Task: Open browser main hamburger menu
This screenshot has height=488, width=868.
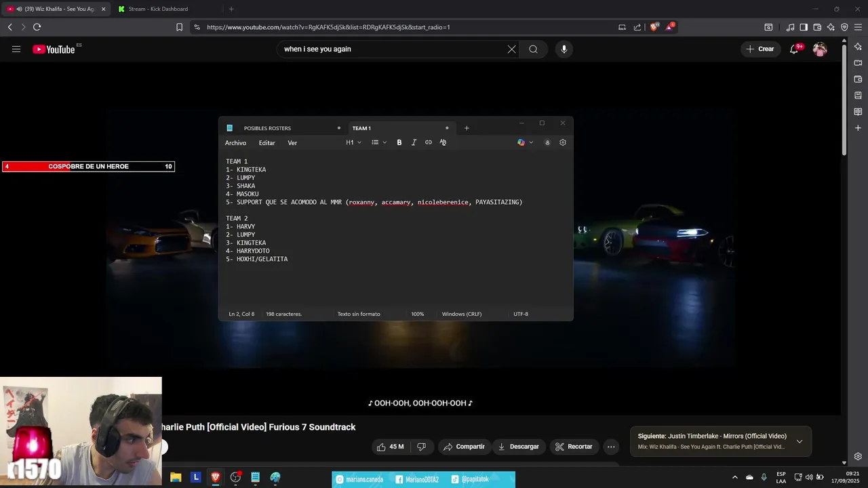Action: [x=859, y=27]
